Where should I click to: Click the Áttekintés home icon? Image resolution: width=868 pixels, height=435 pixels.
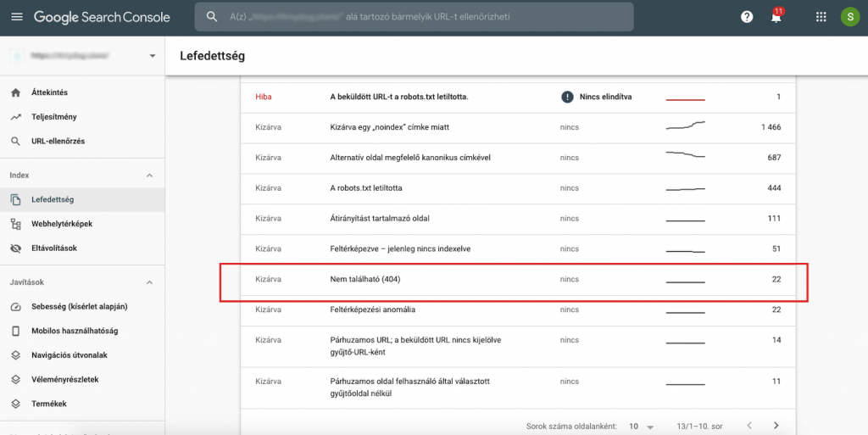[x=15, y=92]
